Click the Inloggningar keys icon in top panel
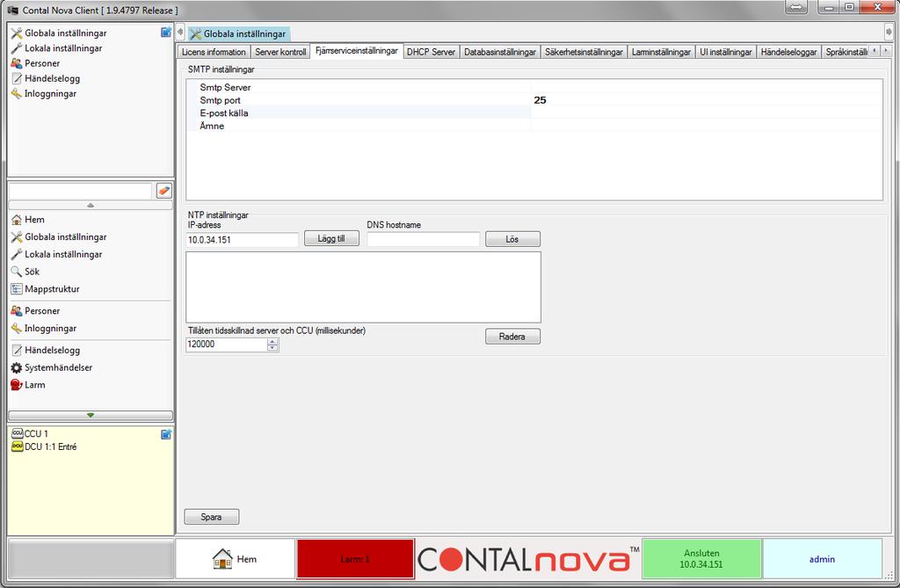900x588 pixels. pyautogui.click(x=17, y=93)
